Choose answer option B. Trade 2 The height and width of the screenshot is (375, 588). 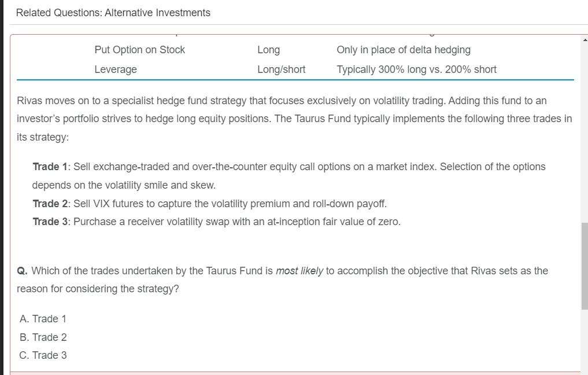coord(43,337)
